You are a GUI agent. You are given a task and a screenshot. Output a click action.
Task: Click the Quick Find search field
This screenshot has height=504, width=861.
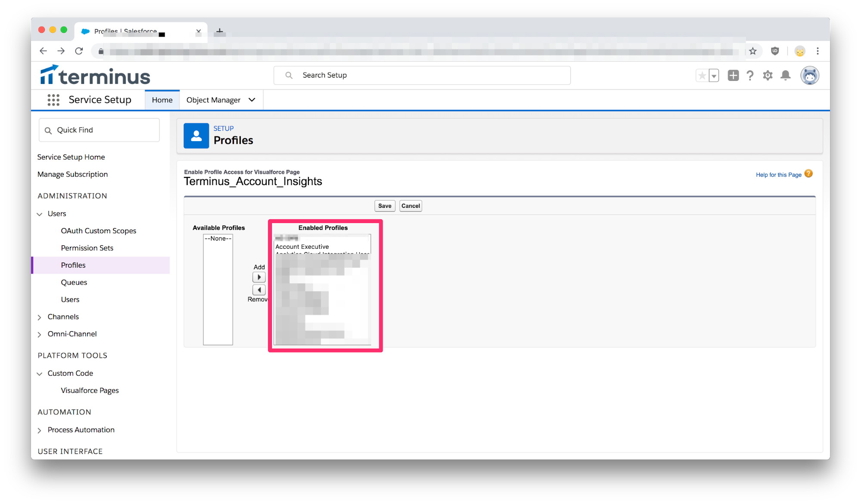point(99,130)
